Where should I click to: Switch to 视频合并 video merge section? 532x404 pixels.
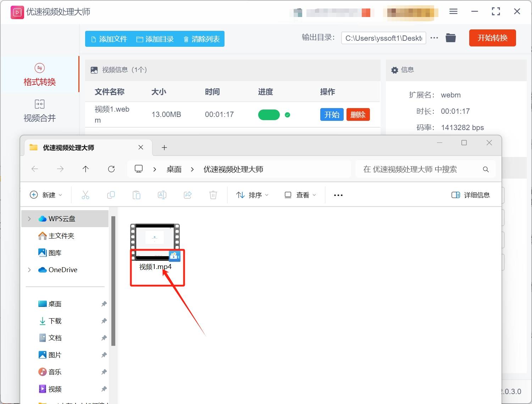[x=39, y=111]
